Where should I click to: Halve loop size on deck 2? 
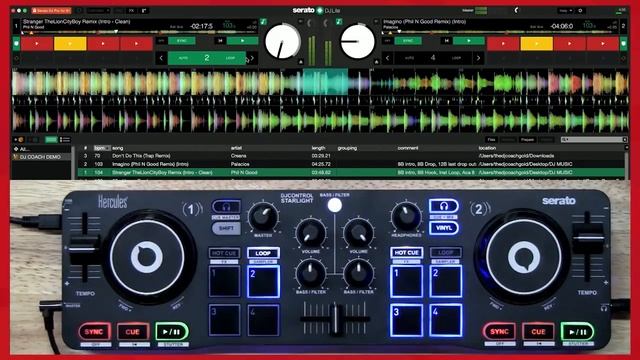(x=387, y=58)
